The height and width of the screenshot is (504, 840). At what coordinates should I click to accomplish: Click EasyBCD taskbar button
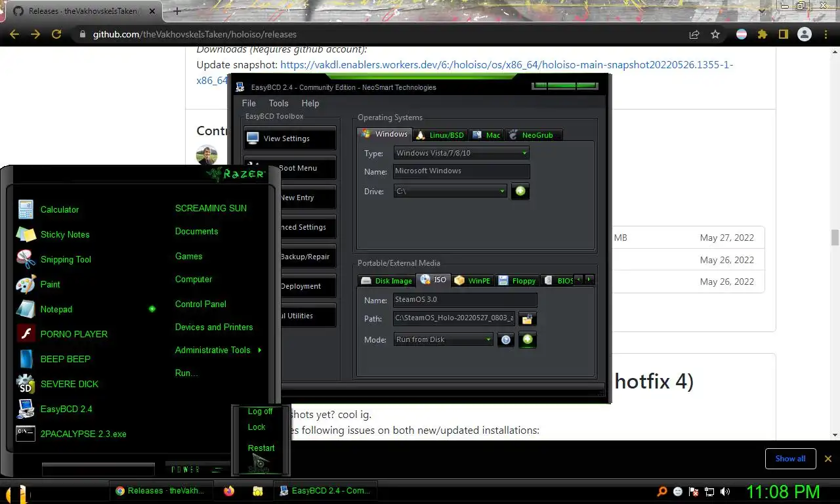point(325,490)
